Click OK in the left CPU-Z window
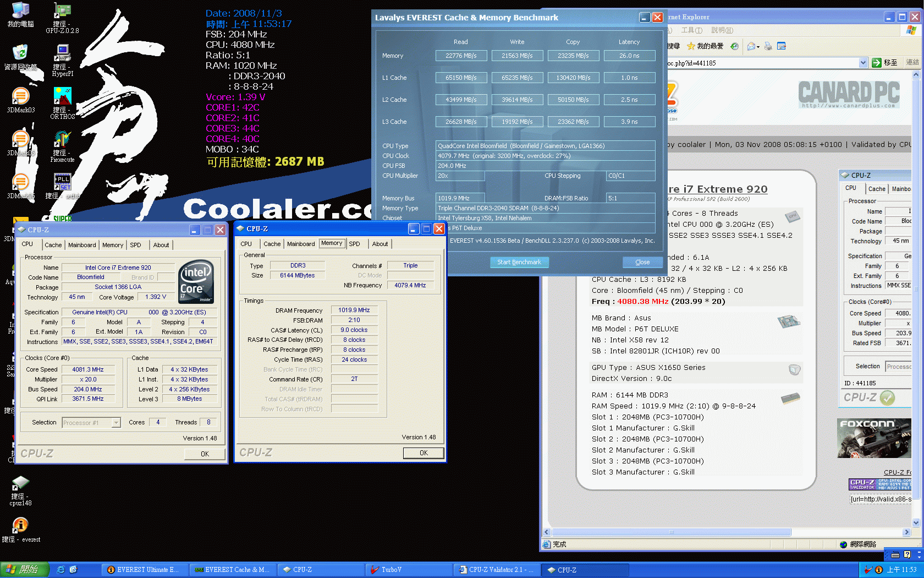The image size is (924, 578). click(x=205, y=454)
